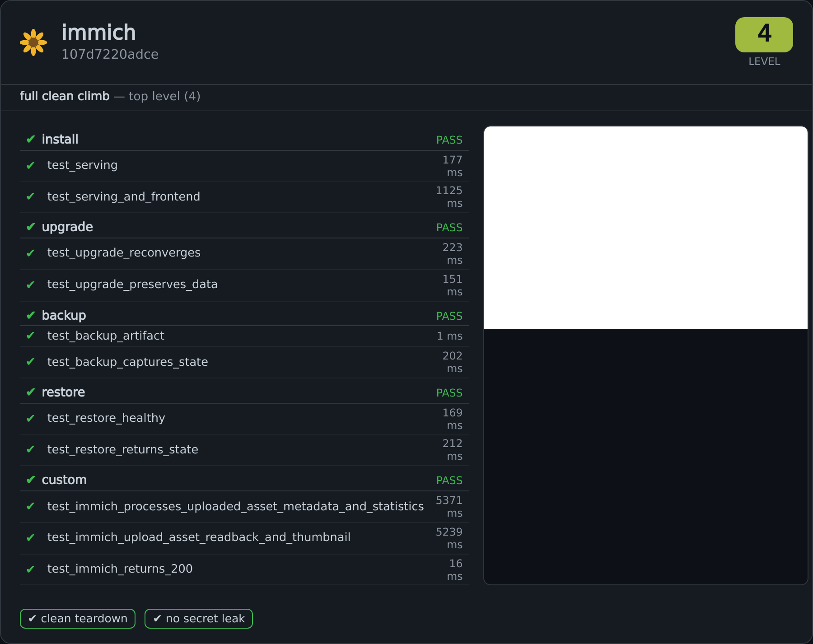Image resolution: width=813 pixels, height=644 pixels.
Task: Click the PASS status for custom
Action: point(449,481)
